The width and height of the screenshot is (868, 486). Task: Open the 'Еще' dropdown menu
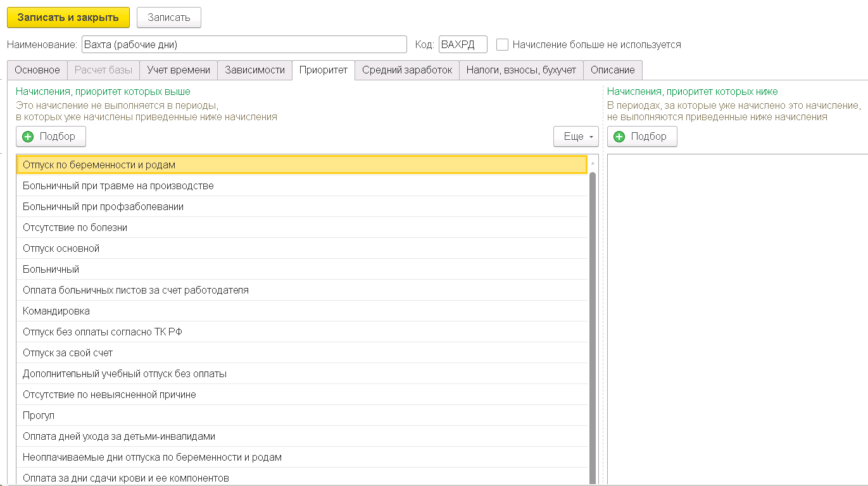[576, 136]
